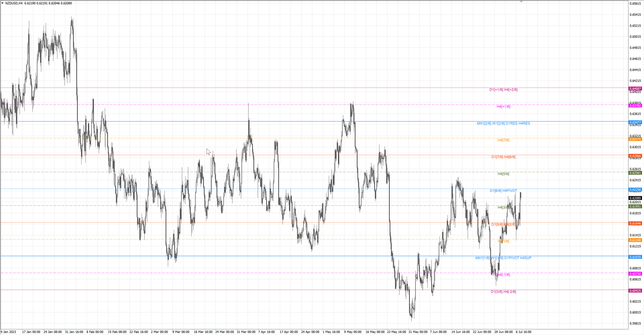Screen dimensions: 644x335
Task: Click the 9 May 00:00 time axis label
Action: tap(353, 332)
